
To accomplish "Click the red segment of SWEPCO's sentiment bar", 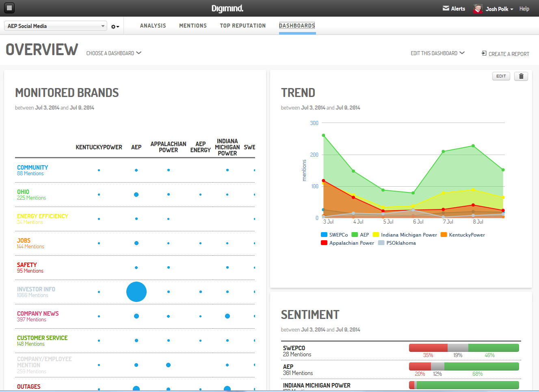I will [x=428, y=348].
